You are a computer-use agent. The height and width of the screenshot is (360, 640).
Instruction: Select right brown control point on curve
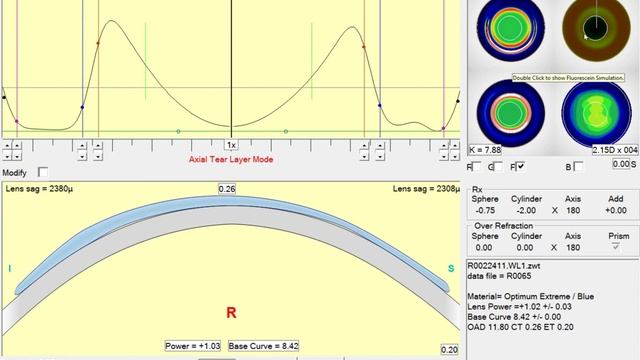(364, 47)
